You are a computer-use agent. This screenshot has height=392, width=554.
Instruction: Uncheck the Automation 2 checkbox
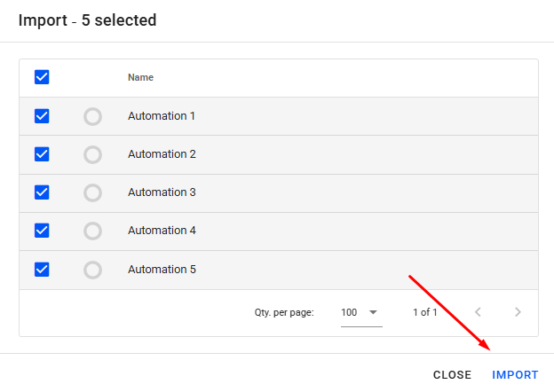[42, 154]
